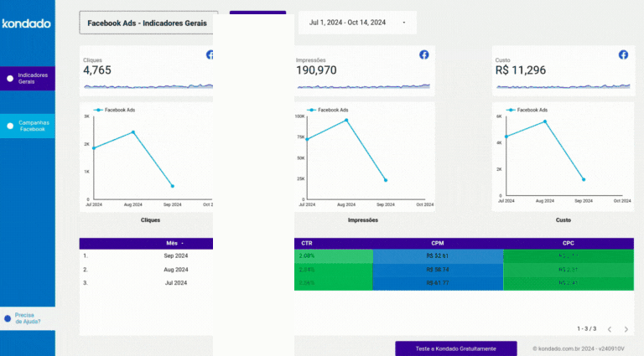Click the Facebook icon on the Custo card
This screenshot has height=356, width=644.
623,54
